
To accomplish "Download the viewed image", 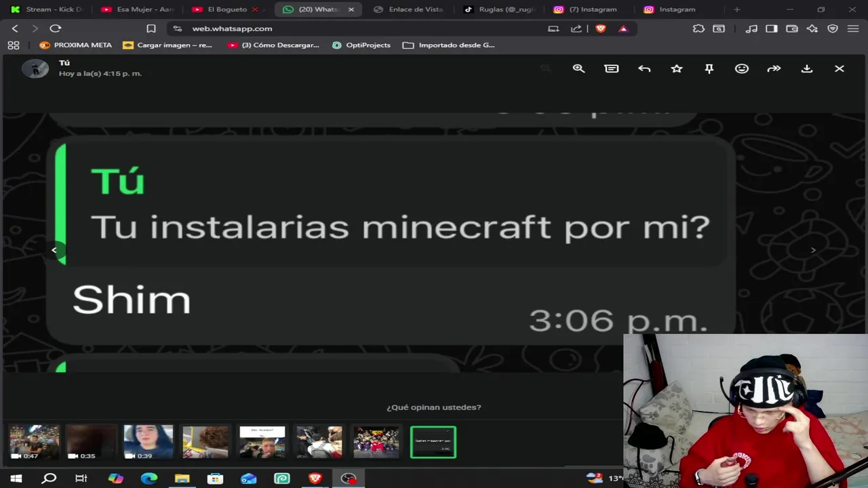I will [807, 68].
